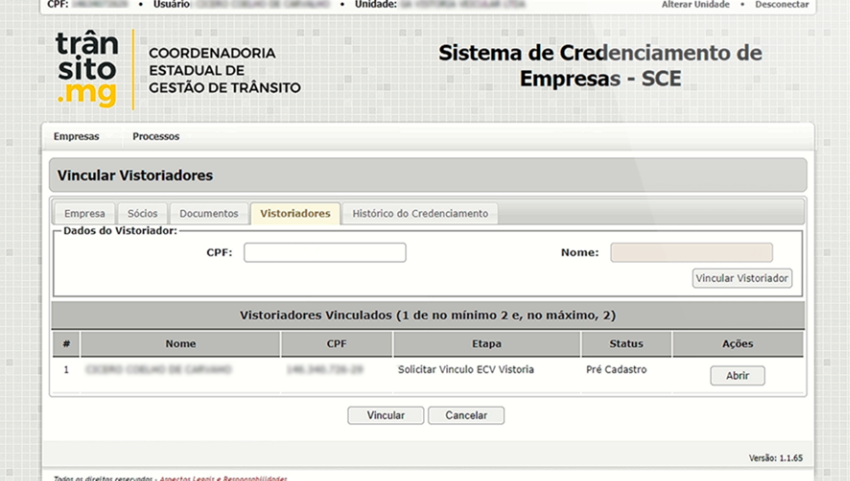Click the Vincular Vistoriador button
The height and width of the screenshot is (481, 850).
coord(742,278)
